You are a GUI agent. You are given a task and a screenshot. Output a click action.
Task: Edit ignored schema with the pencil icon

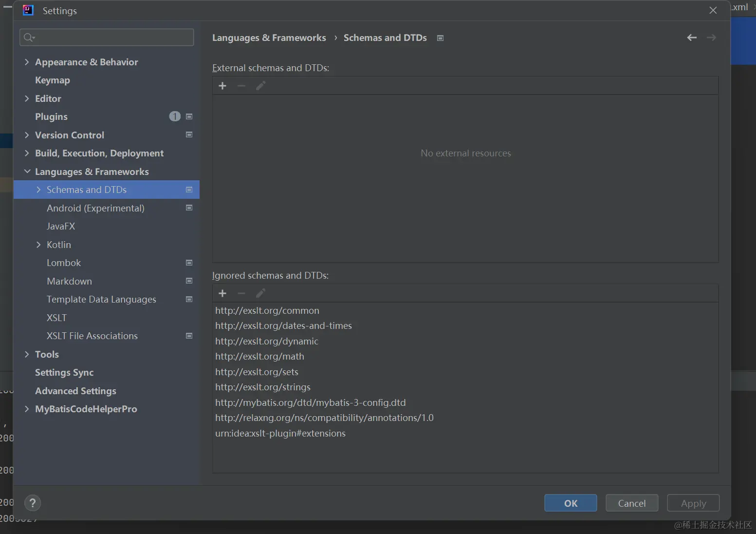260,293
